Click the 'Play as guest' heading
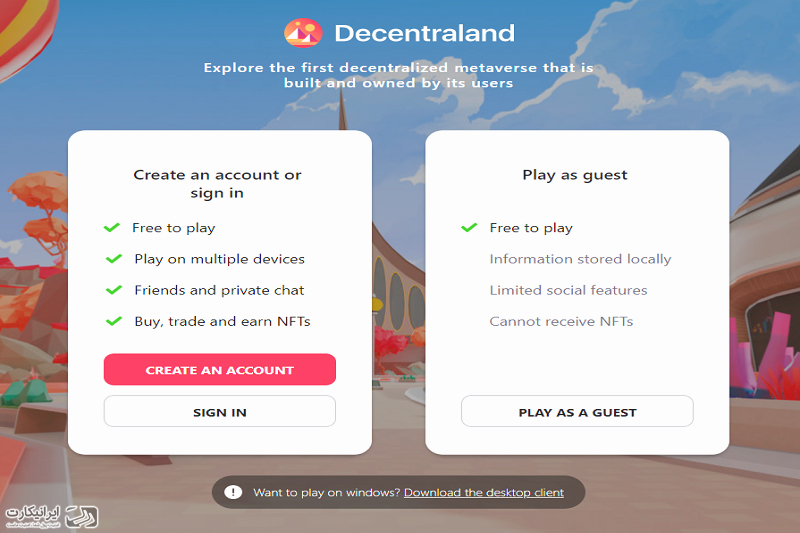 tap(575, 175)
